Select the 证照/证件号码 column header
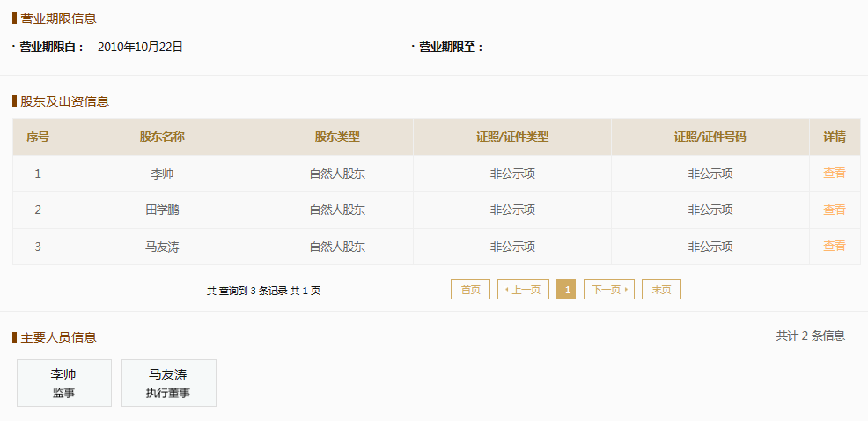The width and height of the screenshot is (868, 421). pos(710,137)
